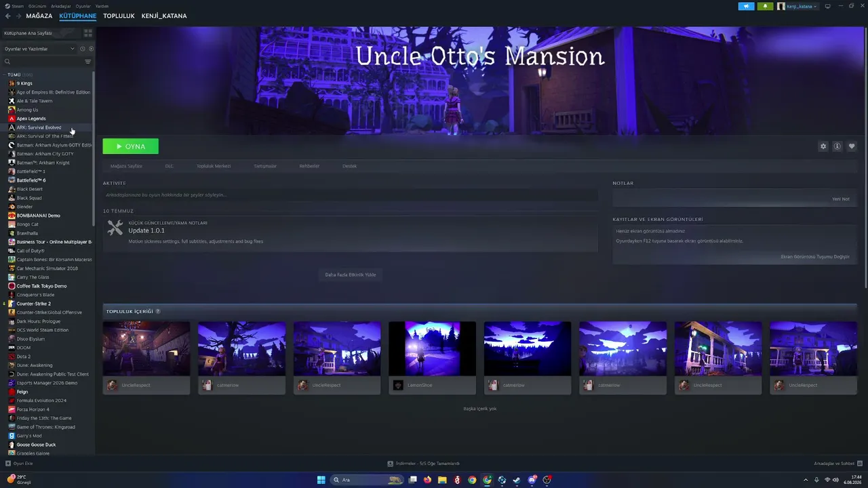Open the help icon next to Topluluk İçeriği
Viewport: 868px width, 488px height.
tap(158, 312)
